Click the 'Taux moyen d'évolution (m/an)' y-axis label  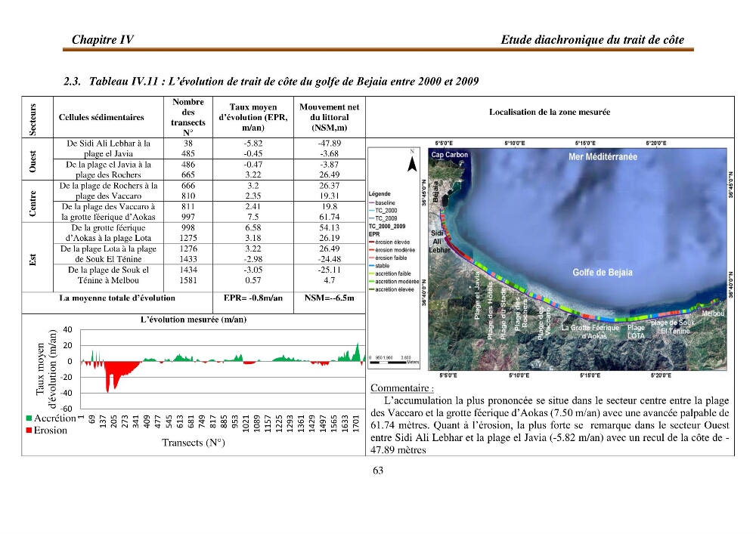coord(46,369)
